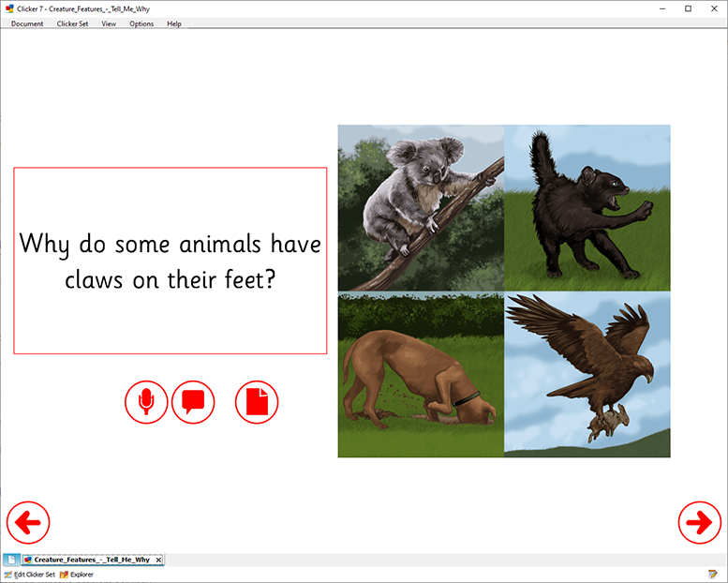Viewport: 728px width, 583px height.
Task: Click the pencil notepad icon in the status bar
Action: (713, 575)
